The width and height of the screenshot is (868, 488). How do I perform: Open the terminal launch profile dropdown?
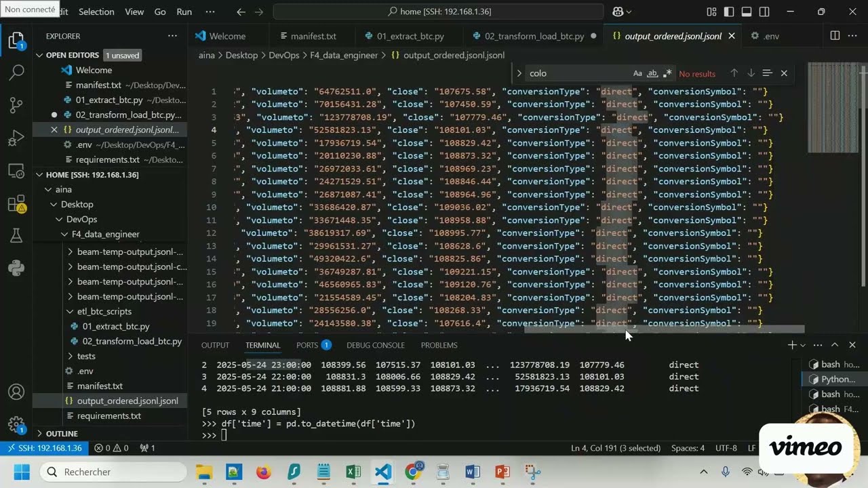803,345
